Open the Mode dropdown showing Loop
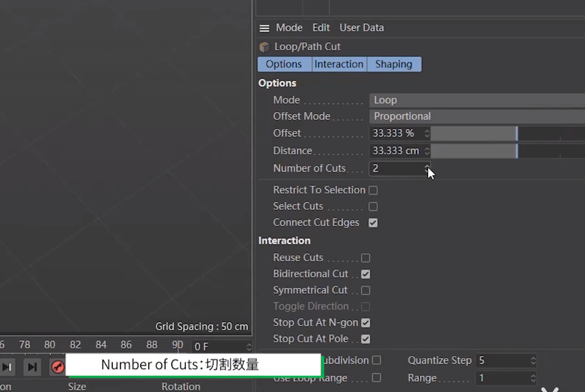The image size is (585, 392). 477,100
